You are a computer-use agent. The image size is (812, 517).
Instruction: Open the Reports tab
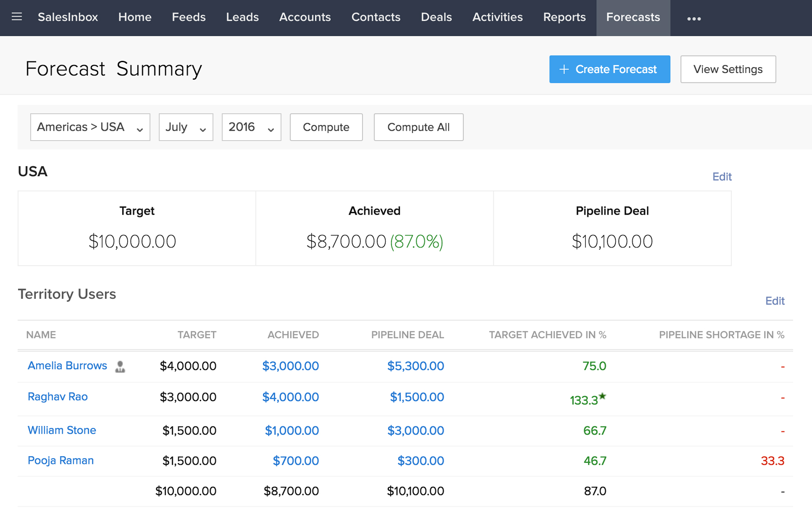coord(564,17)
